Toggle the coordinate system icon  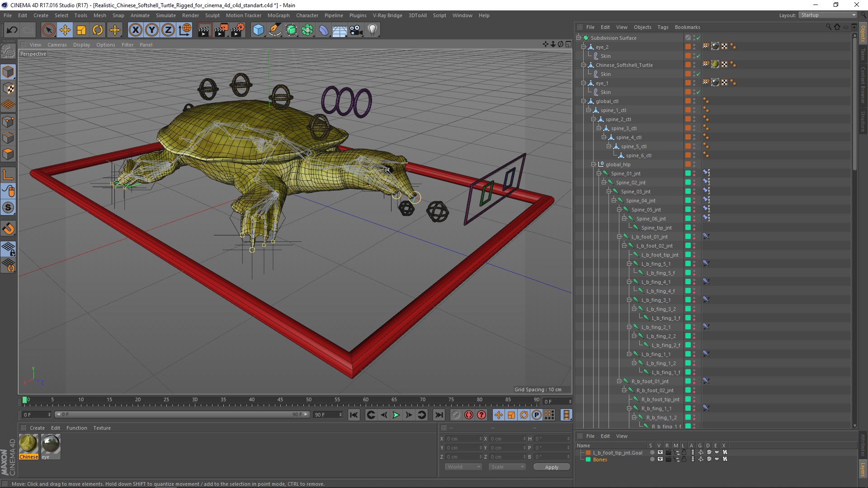tap(185, 30)
